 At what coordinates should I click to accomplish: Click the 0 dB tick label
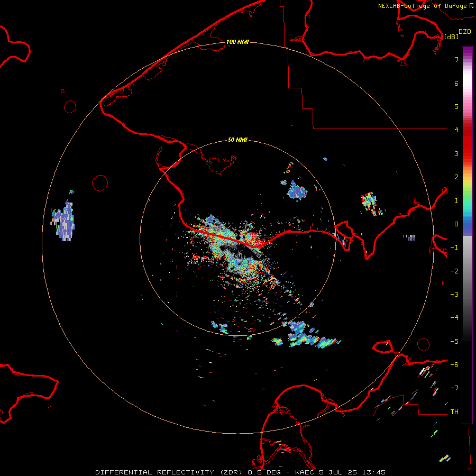pos(456,224)
